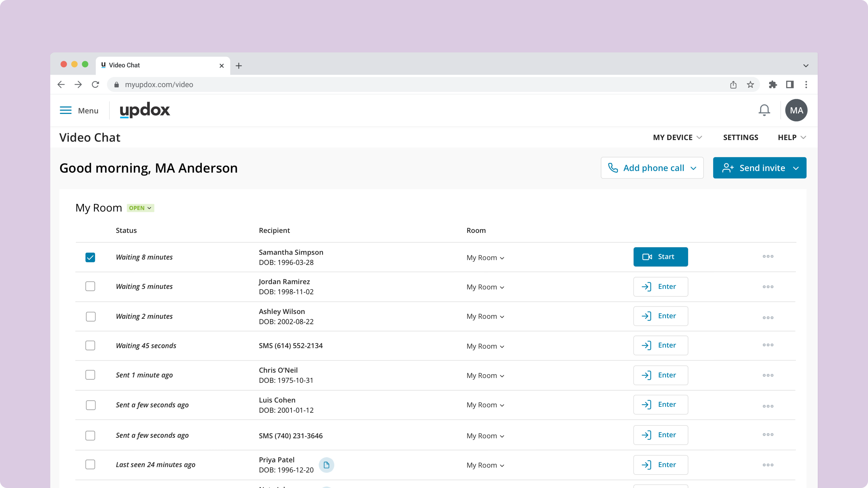Go forward in browser history
The width and height of the screenshot is (868, 488).
click(x=78, y=85)
